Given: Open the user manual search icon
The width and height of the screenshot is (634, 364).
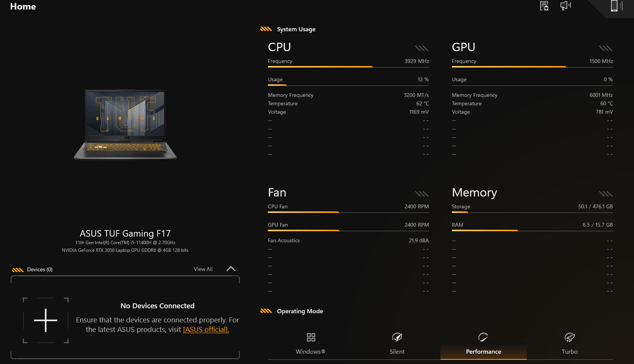Looking at the screenshot, I should click(544, 6).
